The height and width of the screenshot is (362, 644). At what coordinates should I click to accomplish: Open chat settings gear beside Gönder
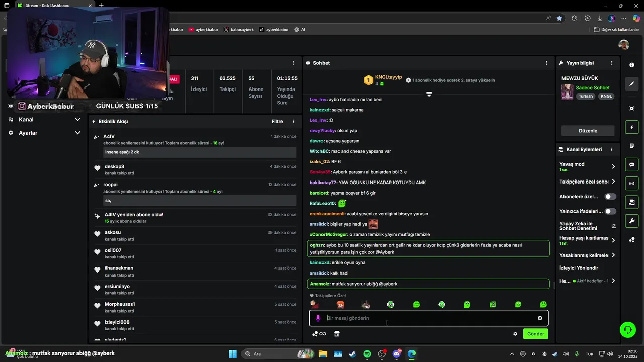[x=515, y=334]
